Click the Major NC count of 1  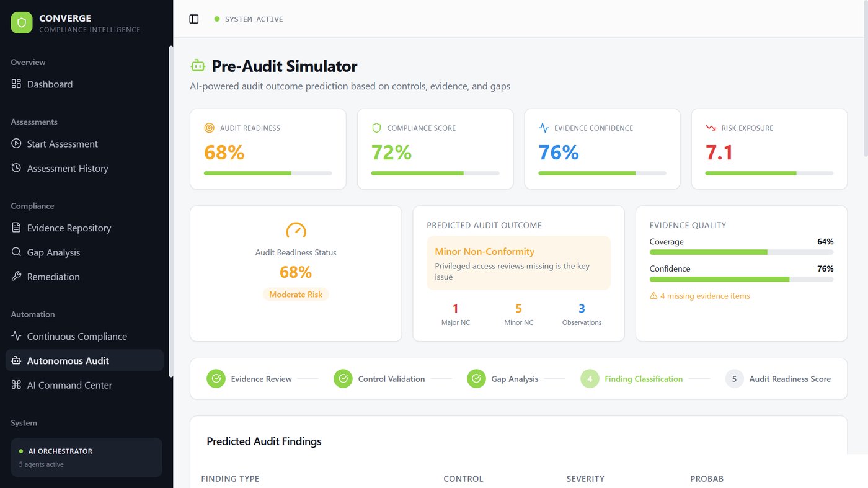455,308
